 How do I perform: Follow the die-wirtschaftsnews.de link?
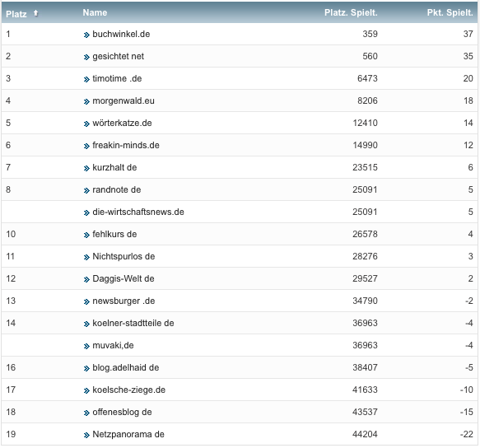click(138, 212)
